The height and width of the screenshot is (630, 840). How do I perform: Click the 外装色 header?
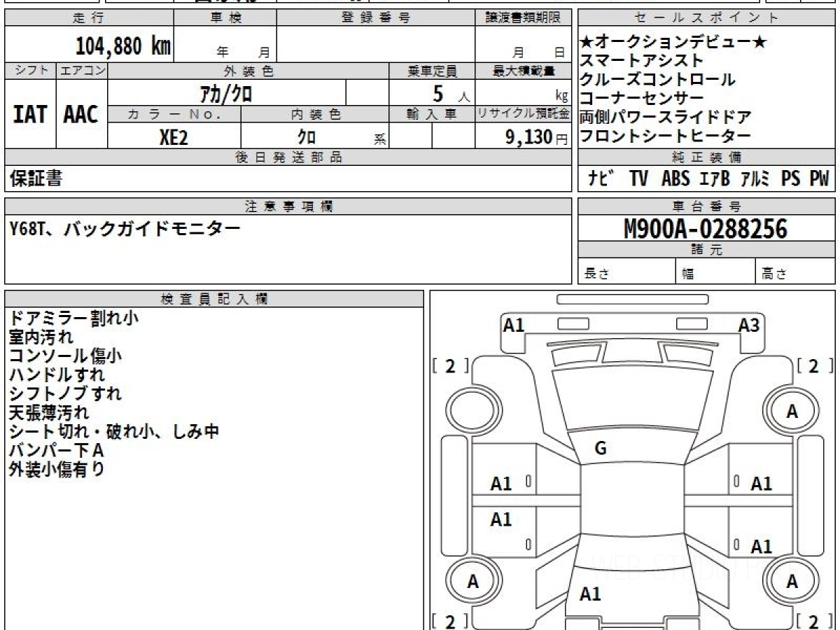click(x=248, y=71)
